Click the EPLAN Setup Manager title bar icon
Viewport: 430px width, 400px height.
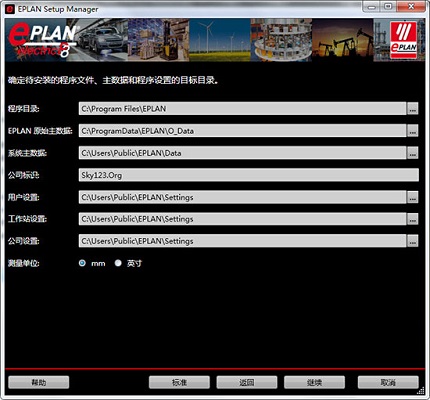pyautogui.click(x=10, y=9)
